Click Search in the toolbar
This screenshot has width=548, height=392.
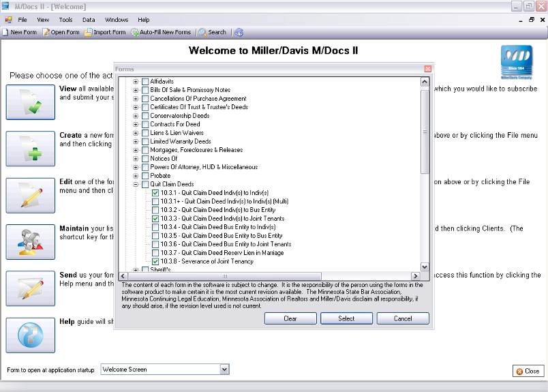[213, 32]
